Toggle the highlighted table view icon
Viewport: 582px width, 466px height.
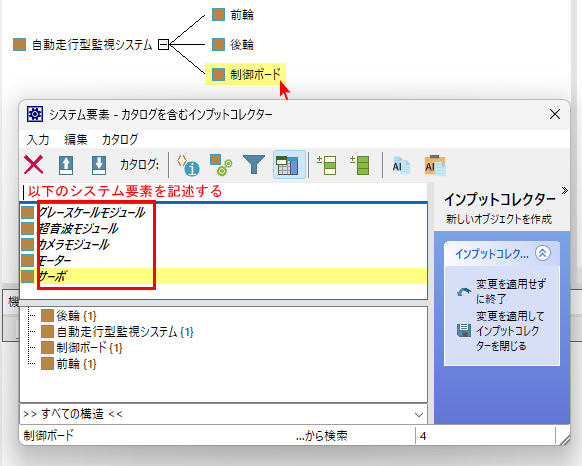pos(289,165)
